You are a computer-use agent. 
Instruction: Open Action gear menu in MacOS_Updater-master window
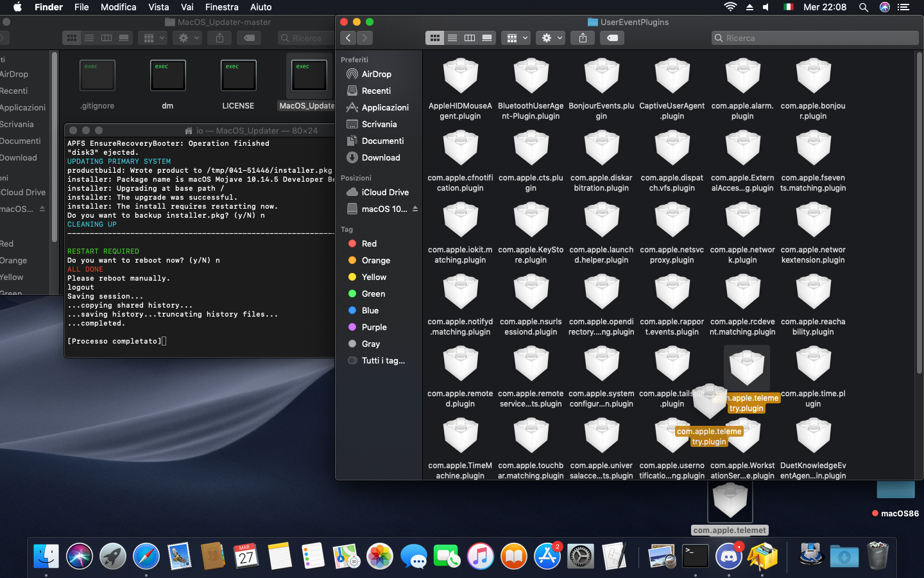[188, 38]
